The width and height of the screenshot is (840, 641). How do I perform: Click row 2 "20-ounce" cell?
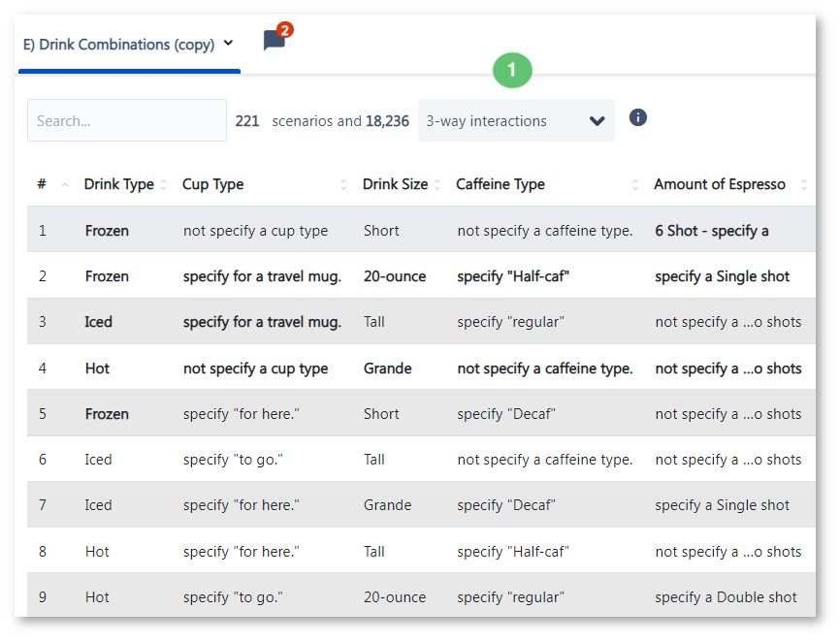[x=395, y=276]
